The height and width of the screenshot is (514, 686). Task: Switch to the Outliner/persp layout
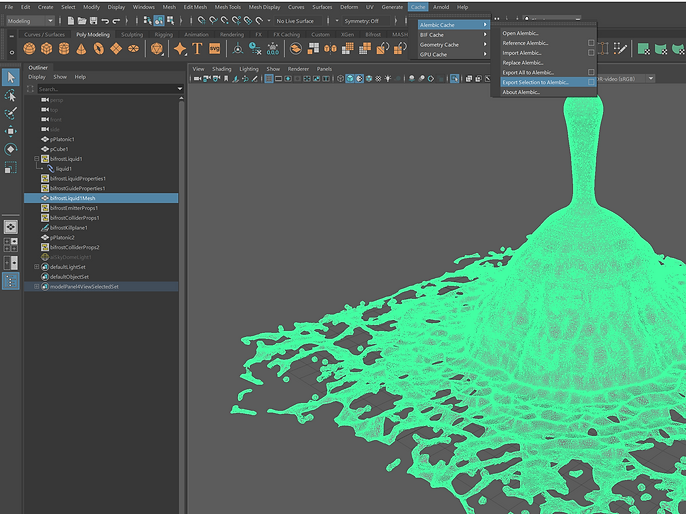click(x=10, y=281)
